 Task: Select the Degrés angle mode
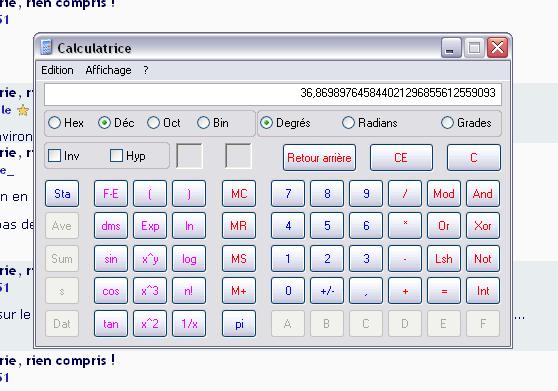(x=285, y=123)
